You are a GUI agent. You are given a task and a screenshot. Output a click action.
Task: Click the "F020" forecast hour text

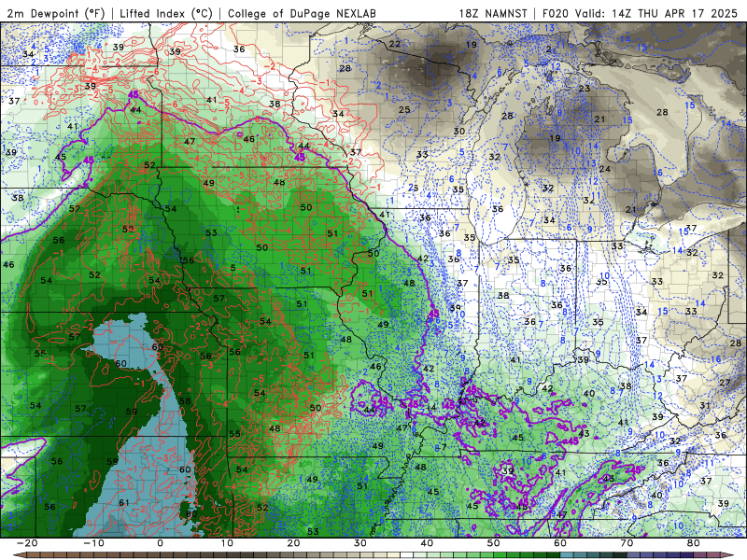556,13
